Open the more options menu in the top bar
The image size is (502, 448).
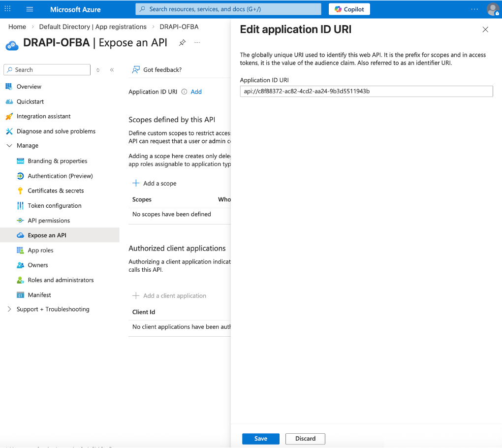coord(474,9)
